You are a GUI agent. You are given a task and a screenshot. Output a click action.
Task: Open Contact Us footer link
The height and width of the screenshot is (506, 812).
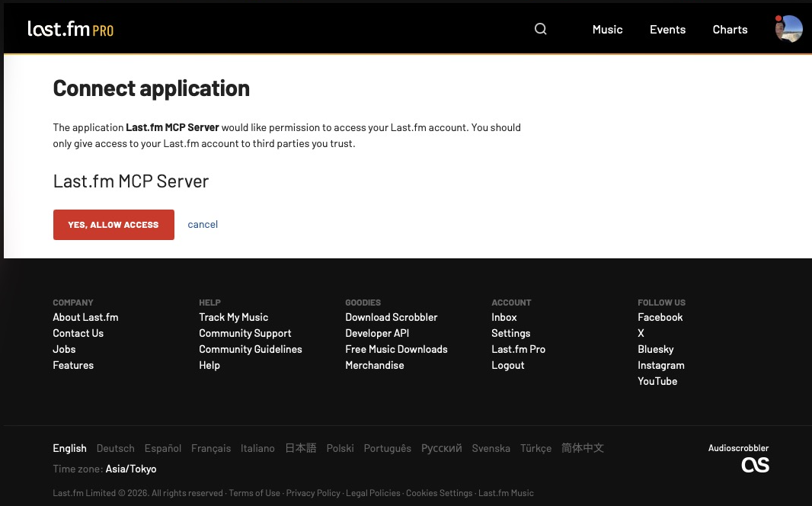coord(78,333)
